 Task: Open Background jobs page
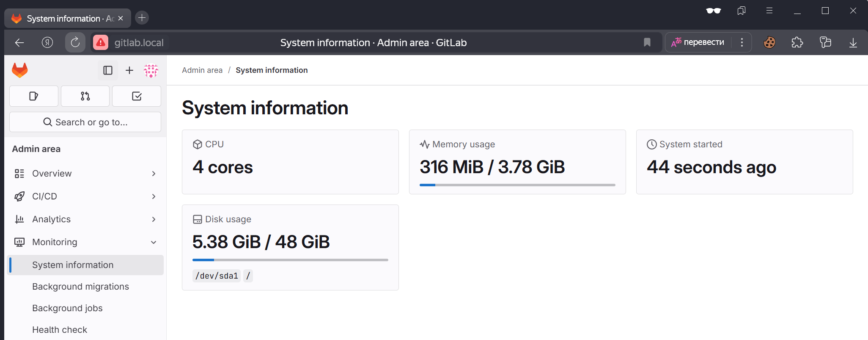coord(67,308)
